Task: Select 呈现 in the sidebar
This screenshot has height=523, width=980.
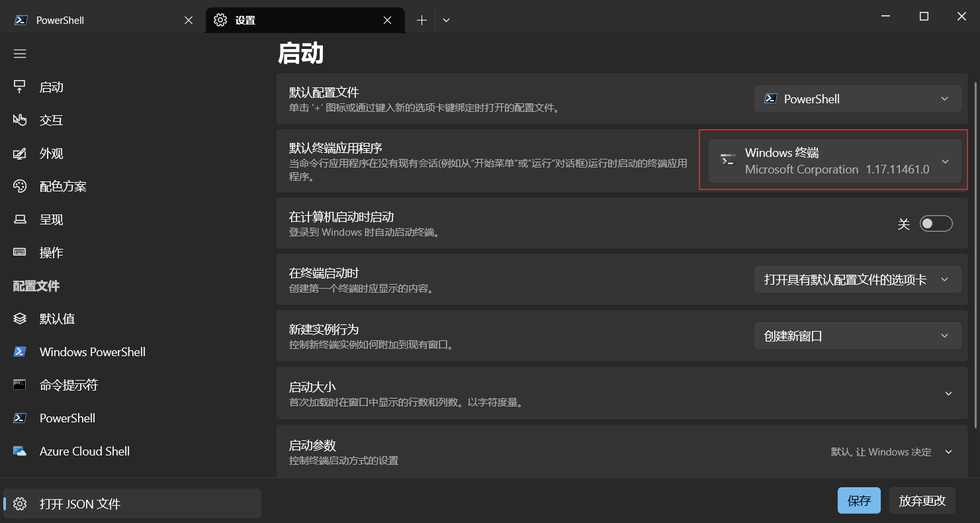Action: pos(132,219)
